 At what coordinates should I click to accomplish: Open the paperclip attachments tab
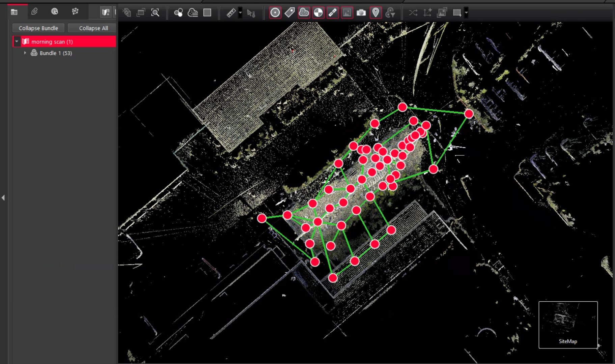click(33, 11)
